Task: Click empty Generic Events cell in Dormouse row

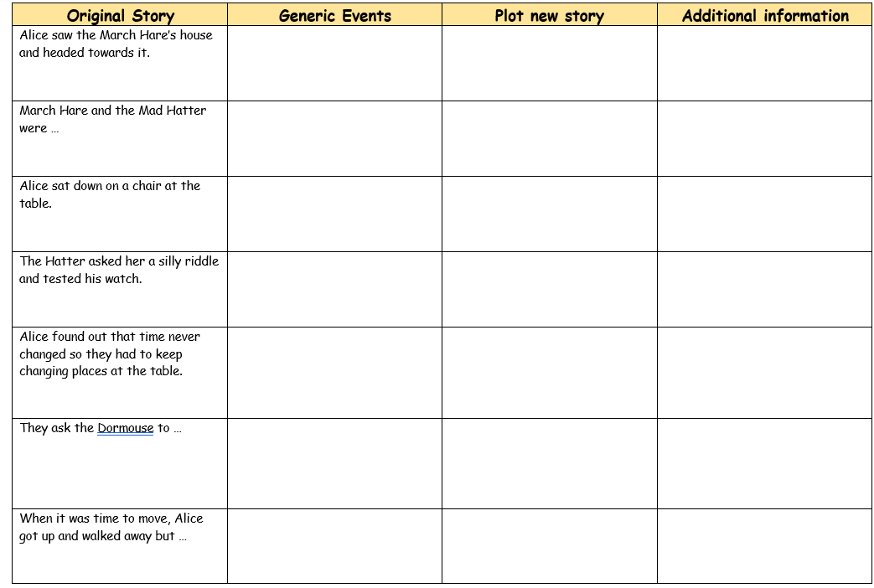Action: (x=334, y=464)
